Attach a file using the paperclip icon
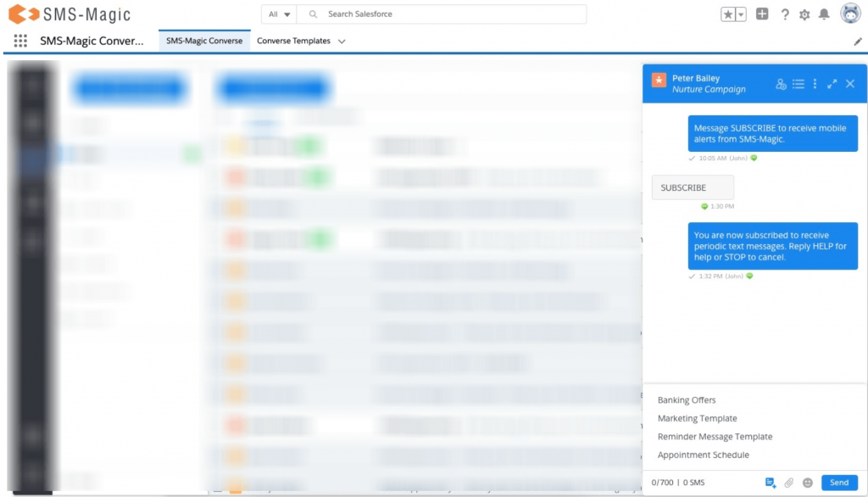Viewport: 868px width, 497px height. (x=790, y=482)
